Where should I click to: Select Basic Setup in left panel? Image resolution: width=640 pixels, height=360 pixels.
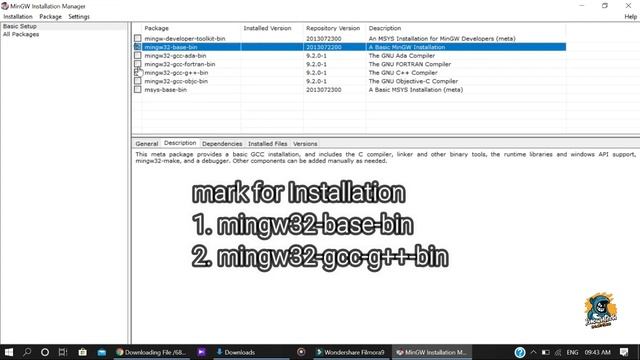(20, 26)
